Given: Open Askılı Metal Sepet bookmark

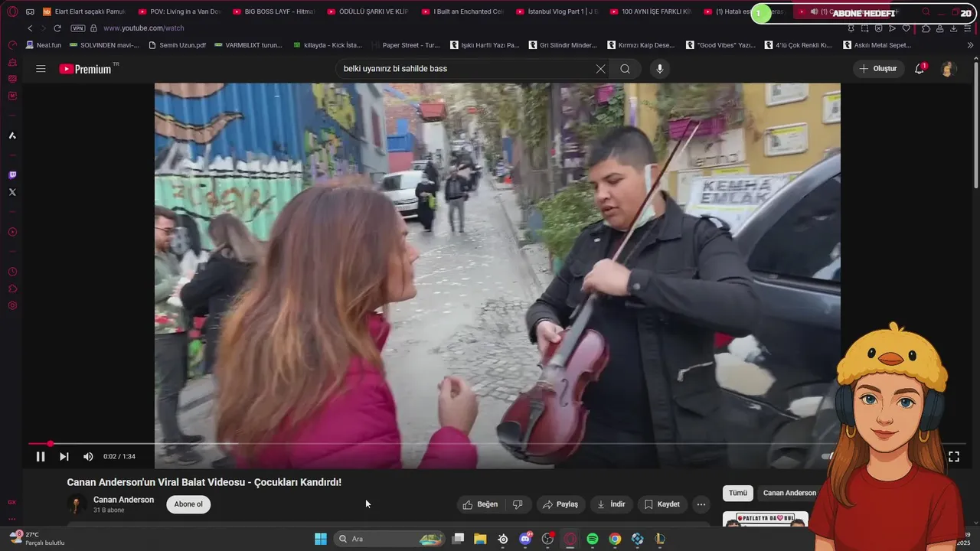Looking at the screenshot, I should (877, 45).
